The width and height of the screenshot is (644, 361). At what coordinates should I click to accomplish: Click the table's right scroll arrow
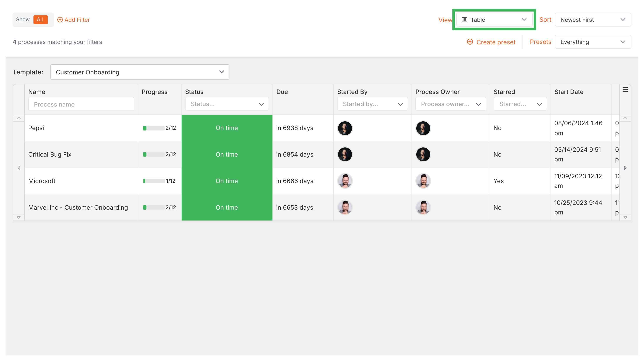click(625, 168)
